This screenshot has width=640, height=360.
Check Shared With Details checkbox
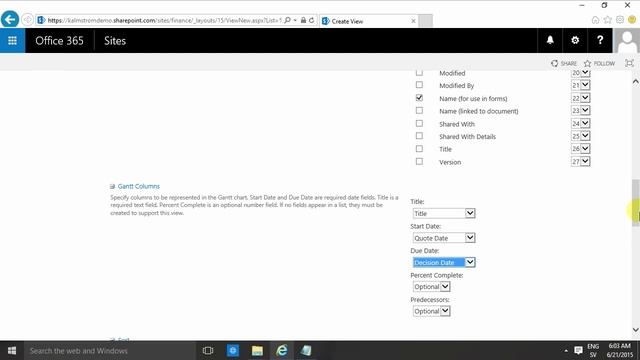419,136
